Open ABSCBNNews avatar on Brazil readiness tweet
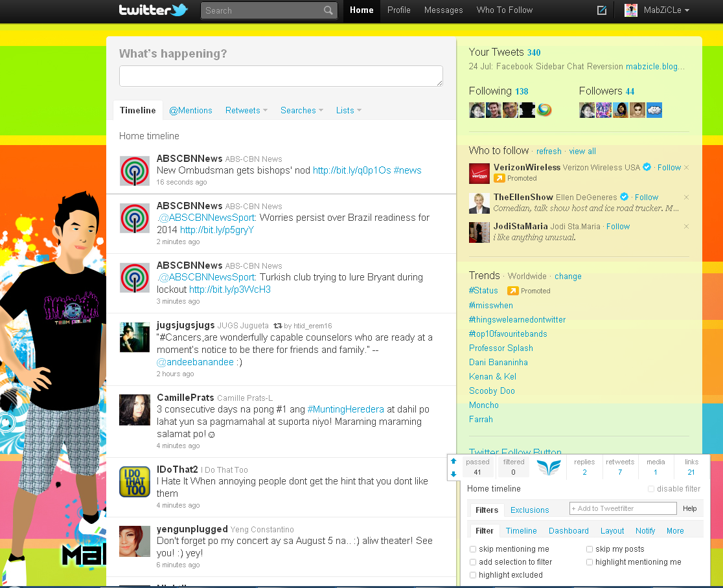Screen dimensions: 723x588 [x=135, y=218]
